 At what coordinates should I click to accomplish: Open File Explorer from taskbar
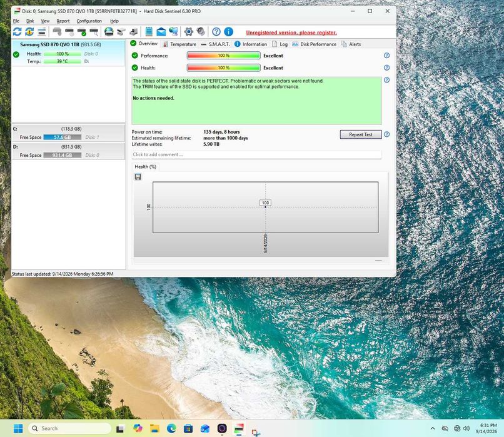(154, 428)
